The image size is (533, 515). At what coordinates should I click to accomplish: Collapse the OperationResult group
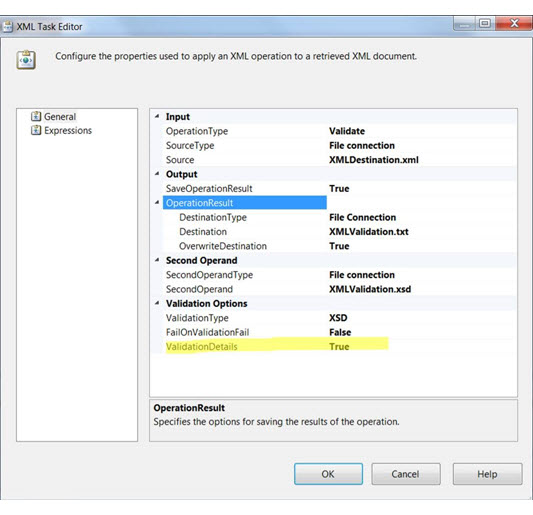[x=157, y=202]
